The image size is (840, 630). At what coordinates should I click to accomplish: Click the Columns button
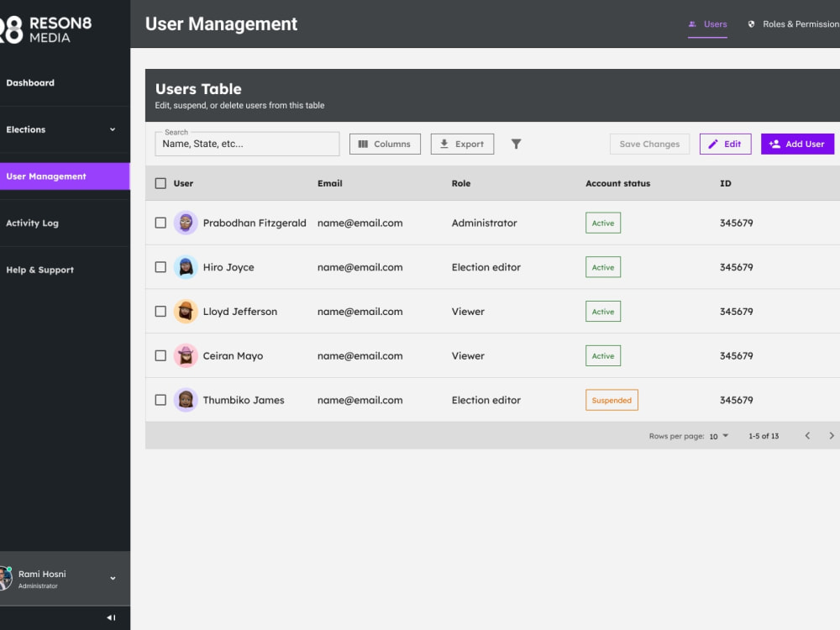(x=385, y=144)
